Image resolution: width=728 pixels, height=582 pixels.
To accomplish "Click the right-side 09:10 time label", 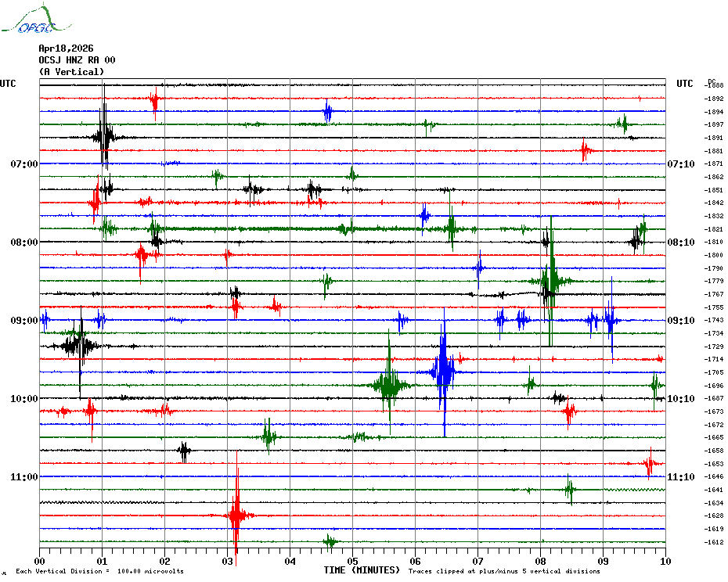I will click(681, 321).
